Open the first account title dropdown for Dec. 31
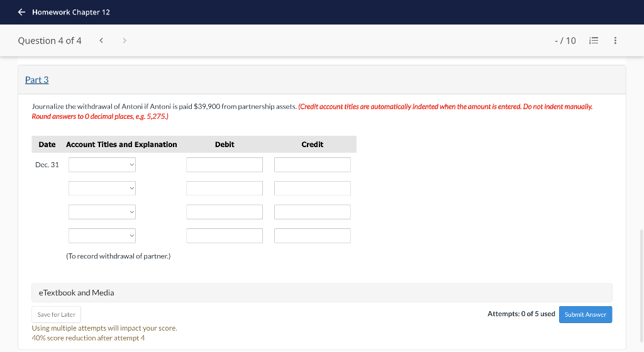This screenshot has width=644, height=352. 103,165
